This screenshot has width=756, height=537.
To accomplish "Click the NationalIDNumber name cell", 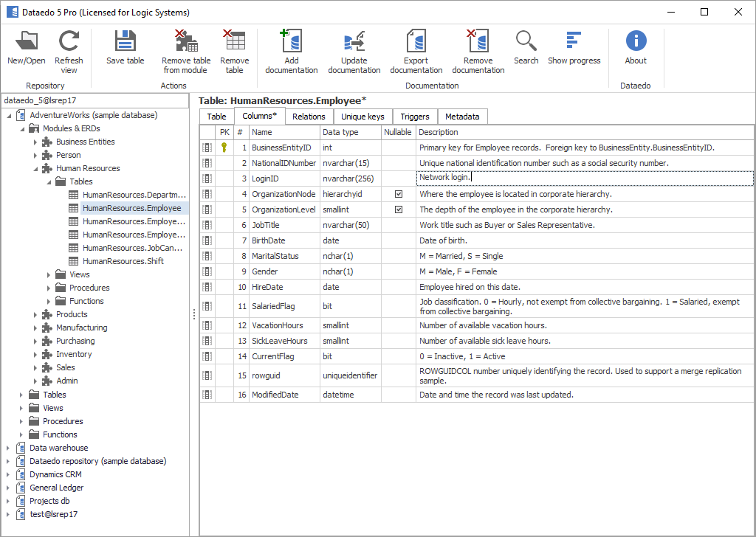I will click(284, 163).
